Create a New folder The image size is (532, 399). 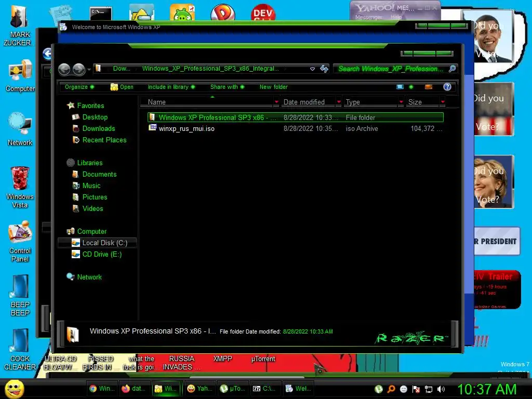point(273,87)
